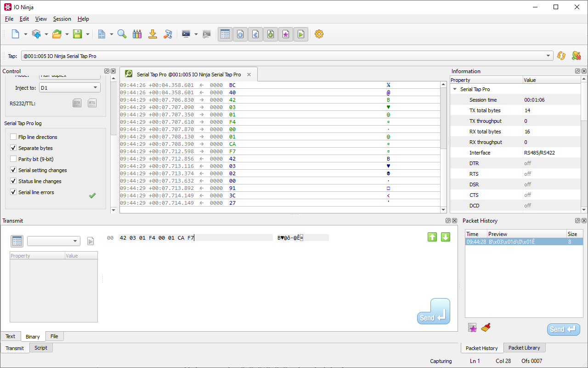Open the New Layer dropdown arrow

click(46, 34)
